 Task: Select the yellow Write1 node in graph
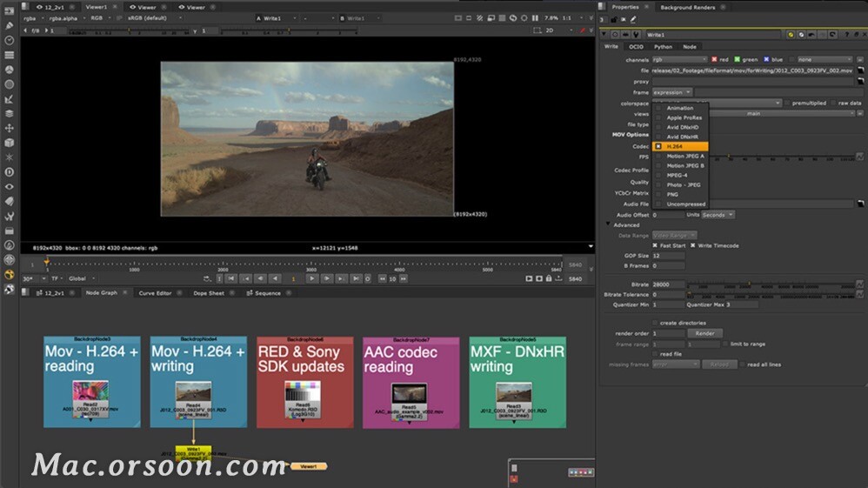pos(193,453)
